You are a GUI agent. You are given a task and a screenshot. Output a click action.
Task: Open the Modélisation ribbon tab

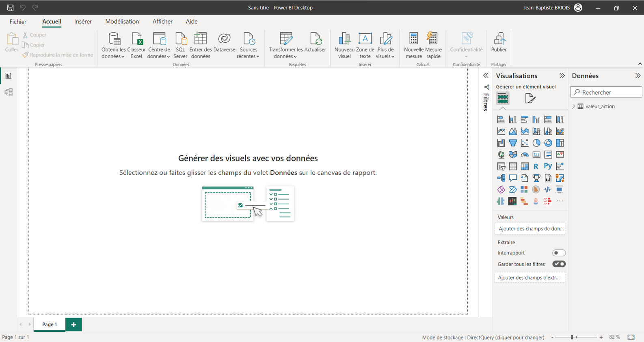(x=122, y=22)
